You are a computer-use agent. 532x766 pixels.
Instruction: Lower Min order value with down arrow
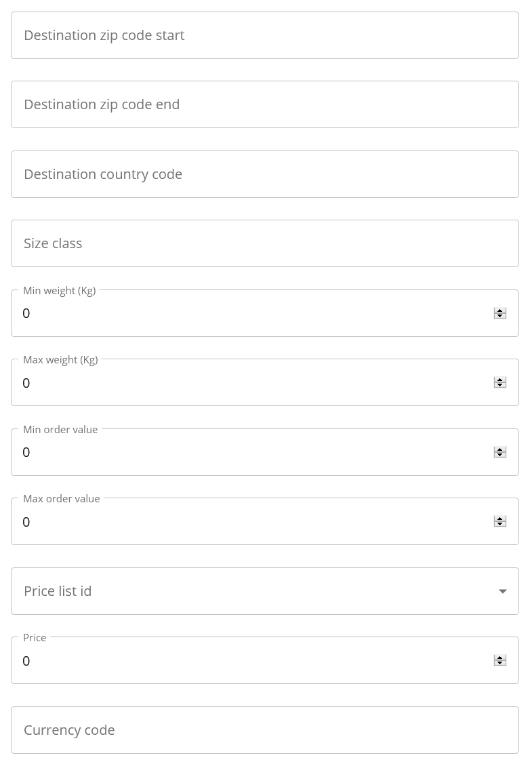500,456
